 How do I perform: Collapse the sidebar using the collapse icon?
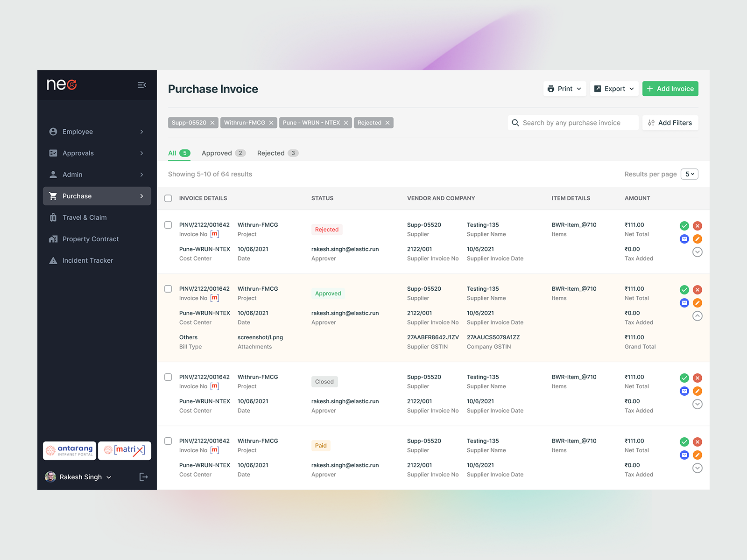pos(142,84)
